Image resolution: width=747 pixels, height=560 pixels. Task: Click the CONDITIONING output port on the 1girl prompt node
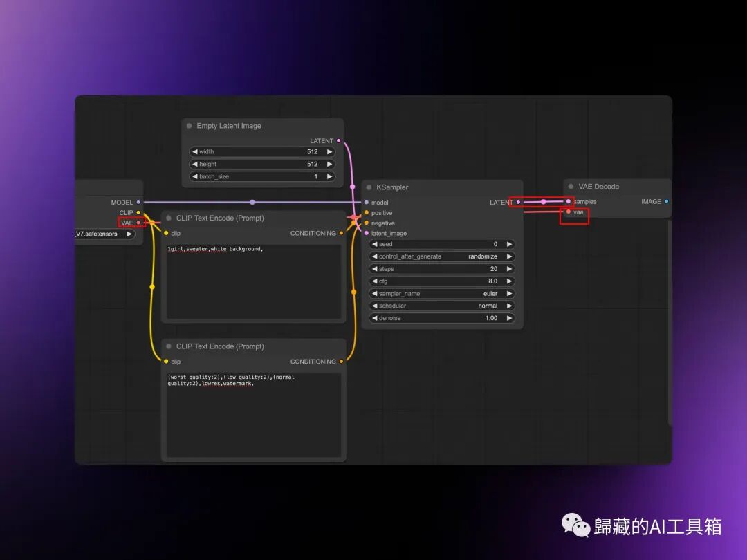tap(341, 234)
